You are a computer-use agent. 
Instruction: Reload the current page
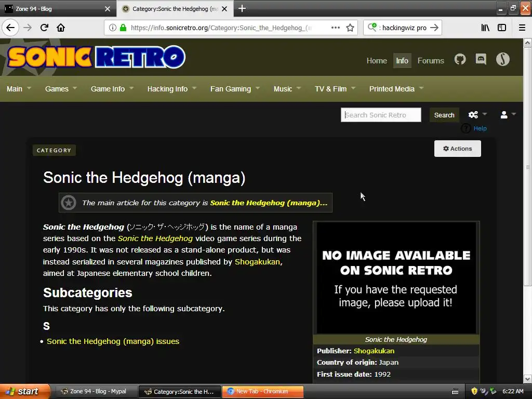44,28
